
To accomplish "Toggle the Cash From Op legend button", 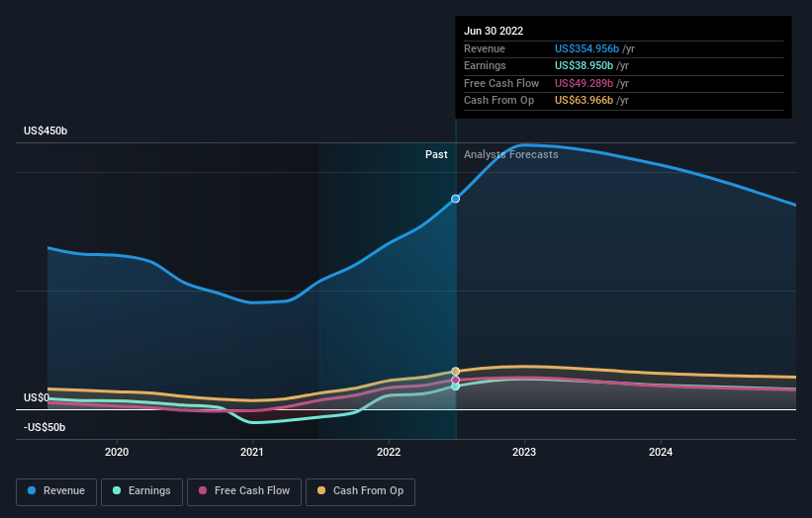I will (x=360, y=491).
